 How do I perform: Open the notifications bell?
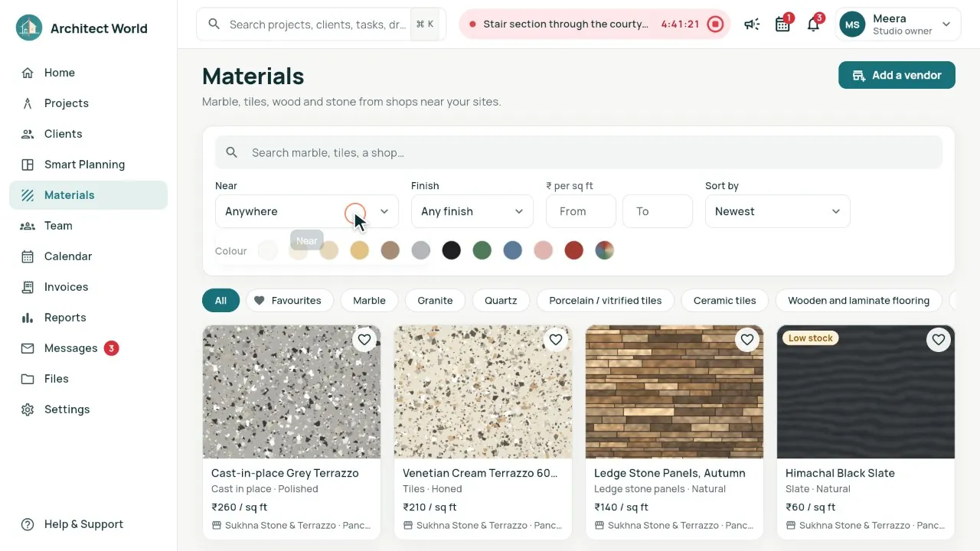click(813, 24)
